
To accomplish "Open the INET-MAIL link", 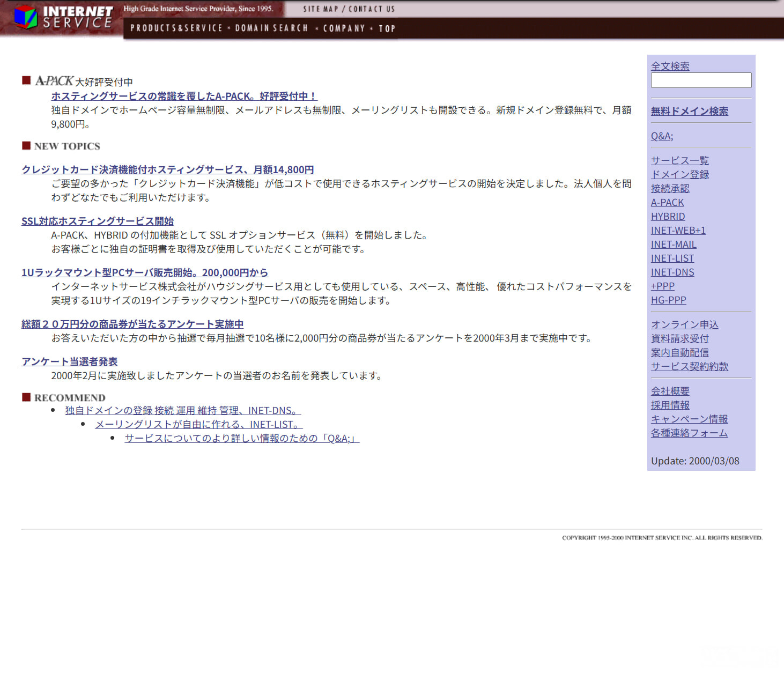I will [674, 244].
